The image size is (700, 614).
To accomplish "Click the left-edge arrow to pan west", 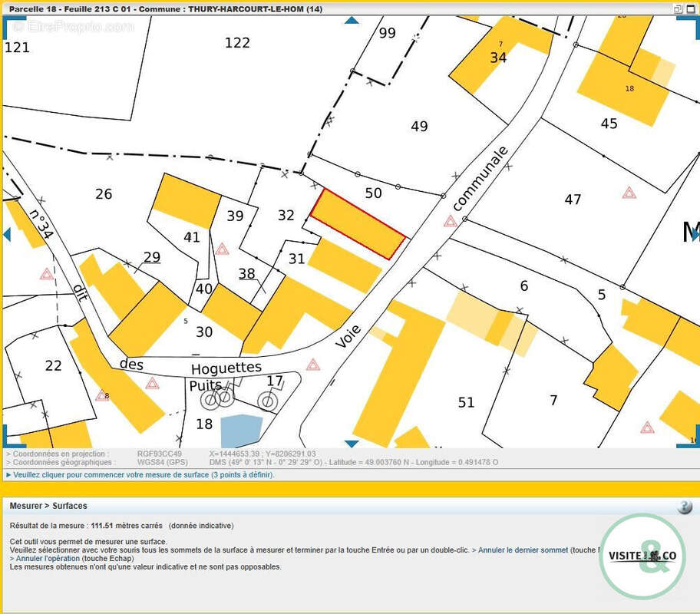I will (7, 234).
